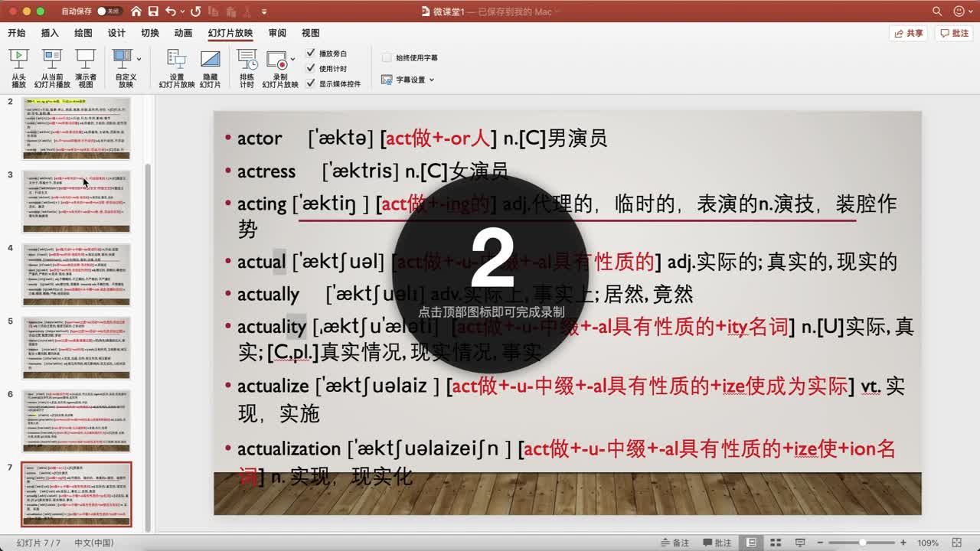Open the Transitions tab (切换)
This screenshot has height=551, width=980.
tap(150, 33)
